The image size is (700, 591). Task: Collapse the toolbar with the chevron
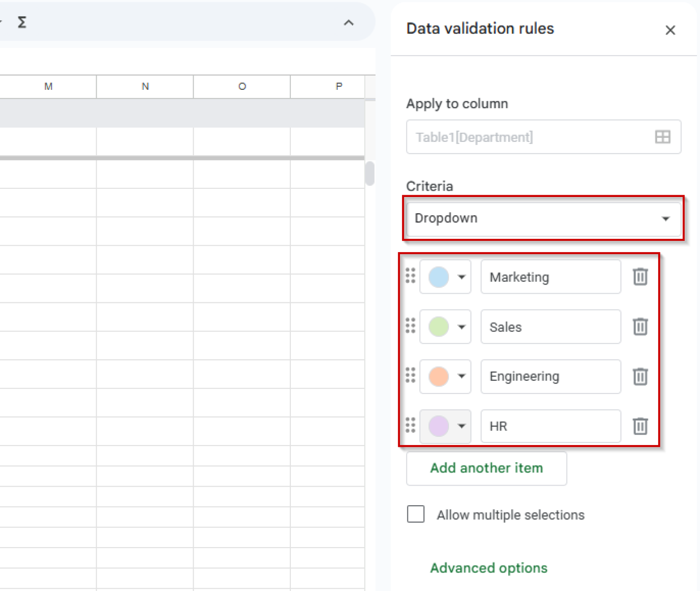point(349,22)
